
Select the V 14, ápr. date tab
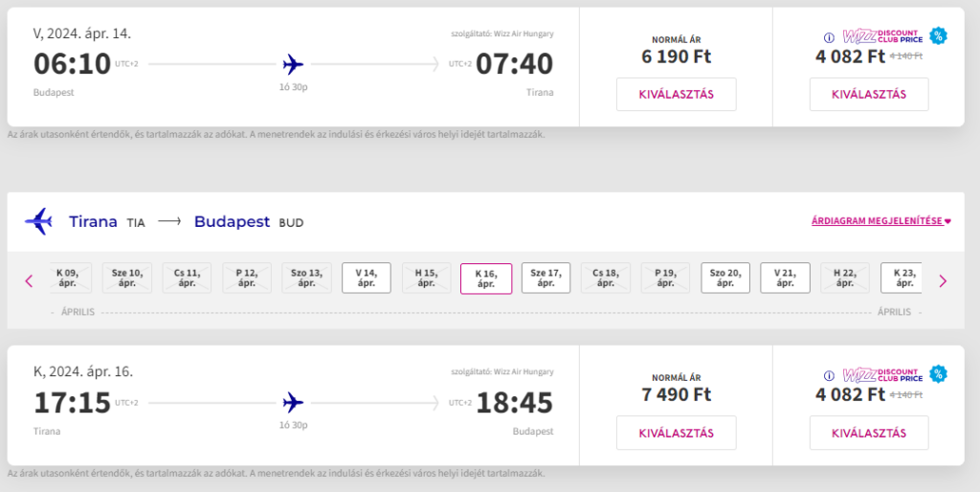point(366,278)
